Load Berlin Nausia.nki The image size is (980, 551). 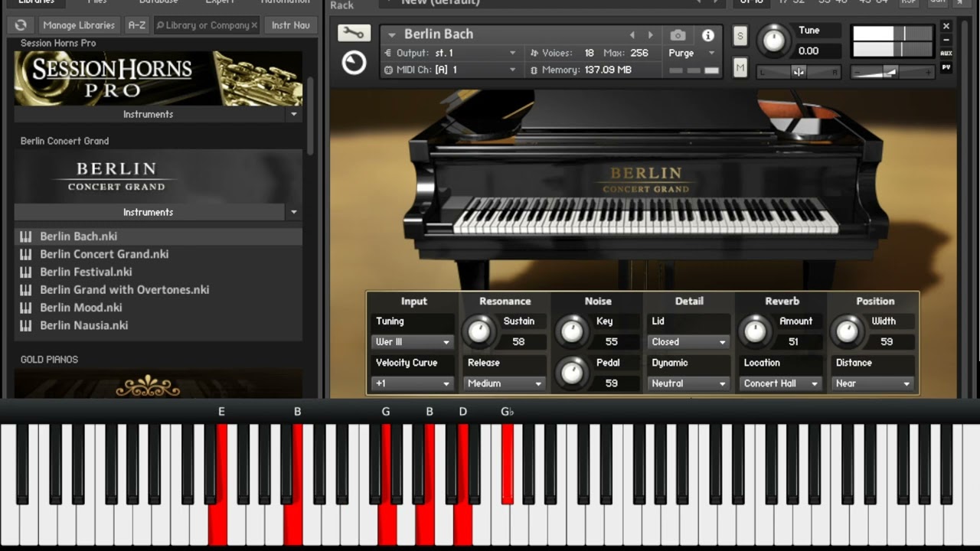pos(84,325)
